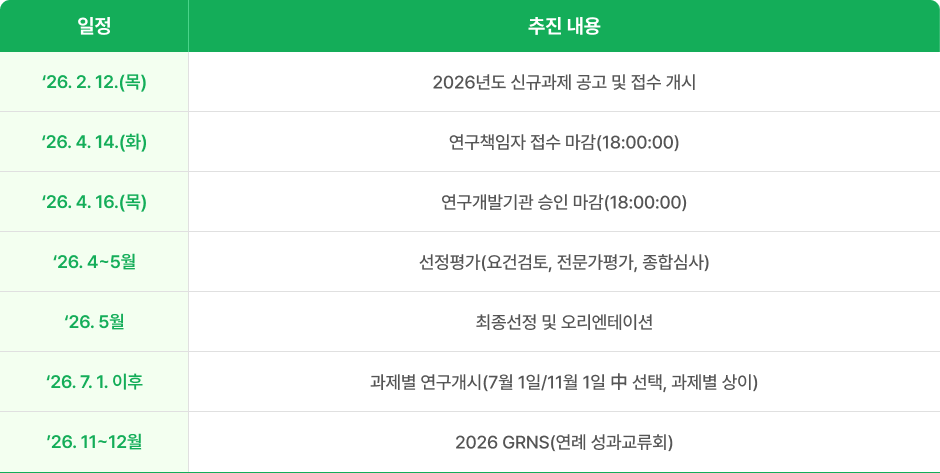Click the 中 character in the 연구개시 row
Viewport: 940px width, 473px height.
(x=617, y=382)
